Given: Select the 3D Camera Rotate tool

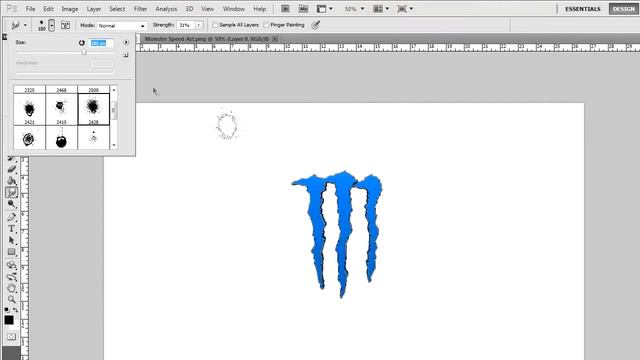Looking at the screenshot, I should pos(12,277).
